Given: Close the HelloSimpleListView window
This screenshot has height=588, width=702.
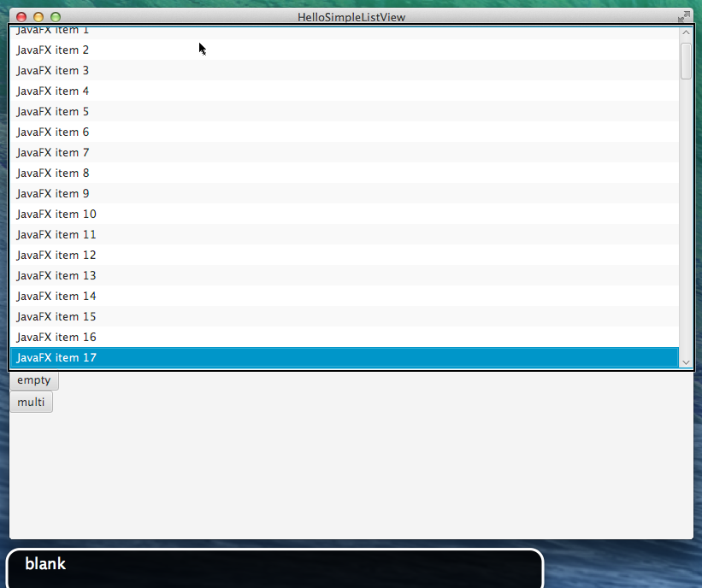Looking at the screenshot, I should click(21, 17).
